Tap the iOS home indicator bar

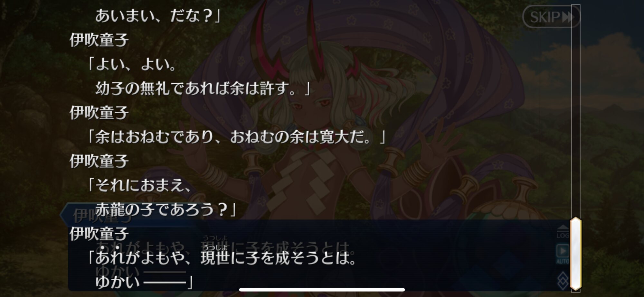click(322, 290)
